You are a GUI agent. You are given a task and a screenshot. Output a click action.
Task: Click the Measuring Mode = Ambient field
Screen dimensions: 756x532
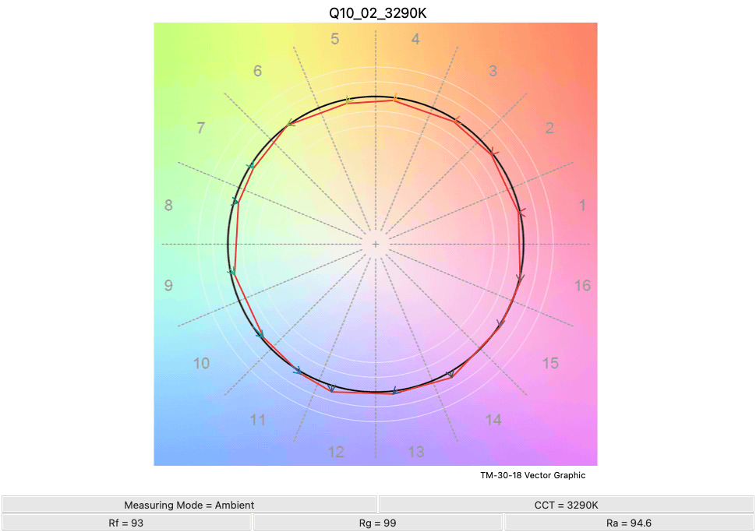[189, 505]
